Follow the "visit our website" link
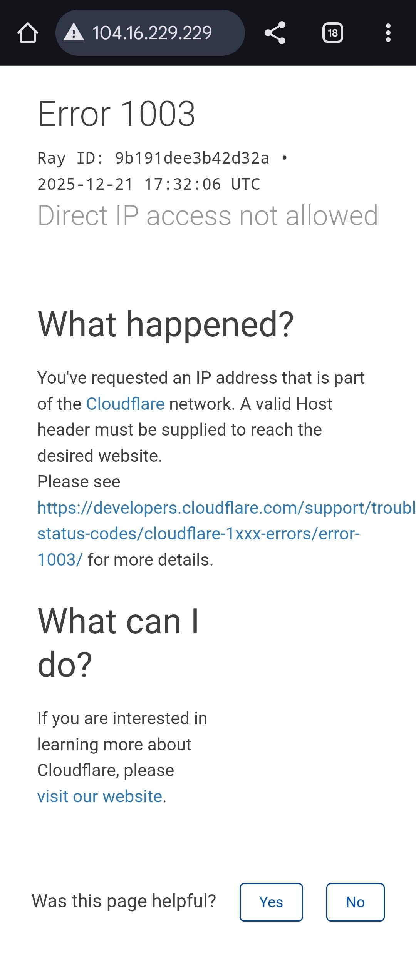The image size is (416, 980). pyautogui.click(x=100, y=796)
